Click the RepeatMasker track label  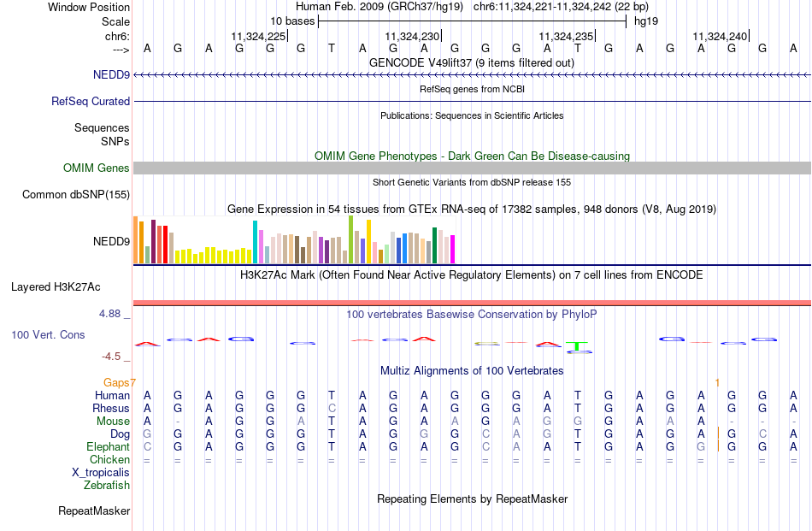pyautogui.click(x=94, y=510)
